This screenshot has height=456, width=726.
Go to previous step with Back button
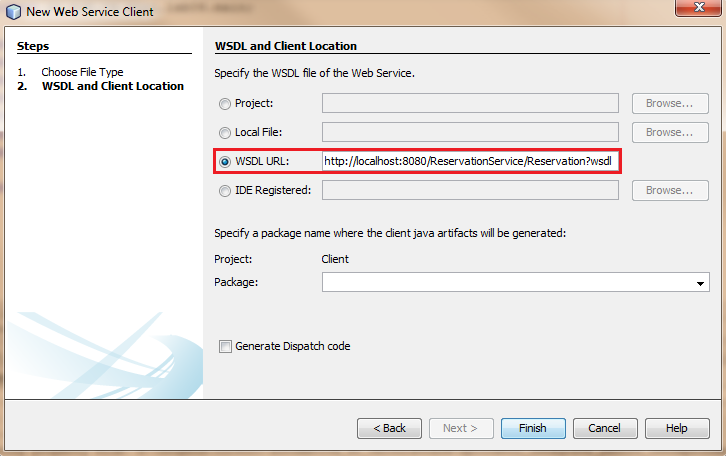coord(389,428)
